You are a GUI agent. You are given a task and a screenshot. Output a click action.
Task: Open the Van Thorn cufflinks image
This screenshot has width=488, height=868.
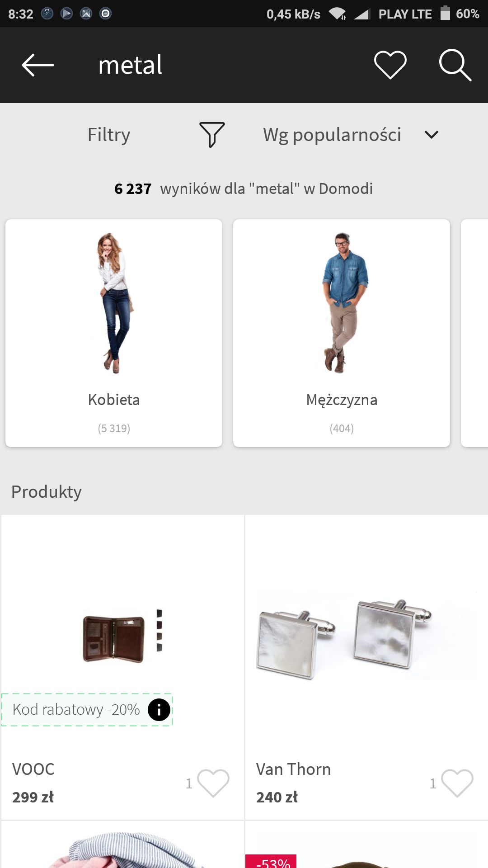[x=366, y=636]
